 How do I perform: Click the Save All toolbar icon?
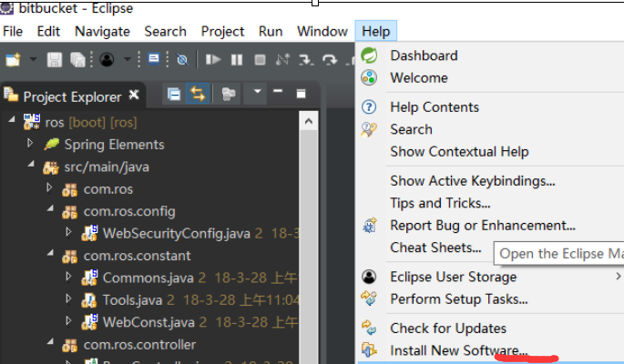point(77,60)
